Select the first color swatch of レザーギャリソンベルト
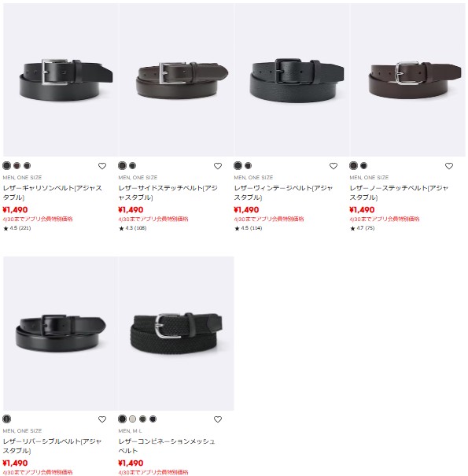468x476 pixels. pos(6,165)
